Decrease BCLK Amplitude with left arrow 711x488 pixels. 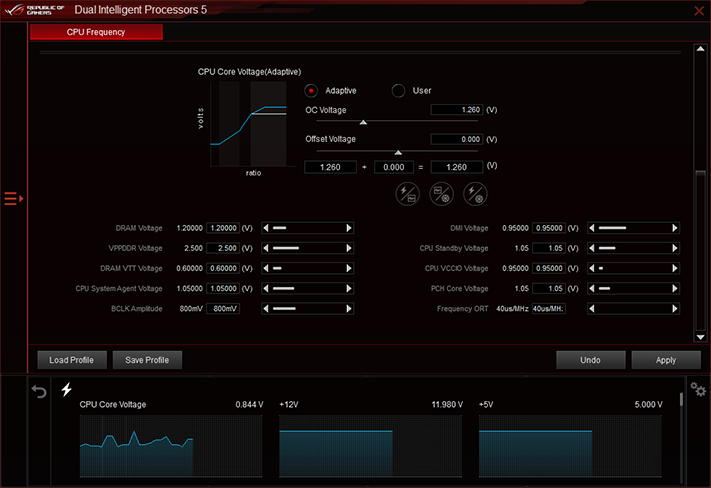(266, 309)
